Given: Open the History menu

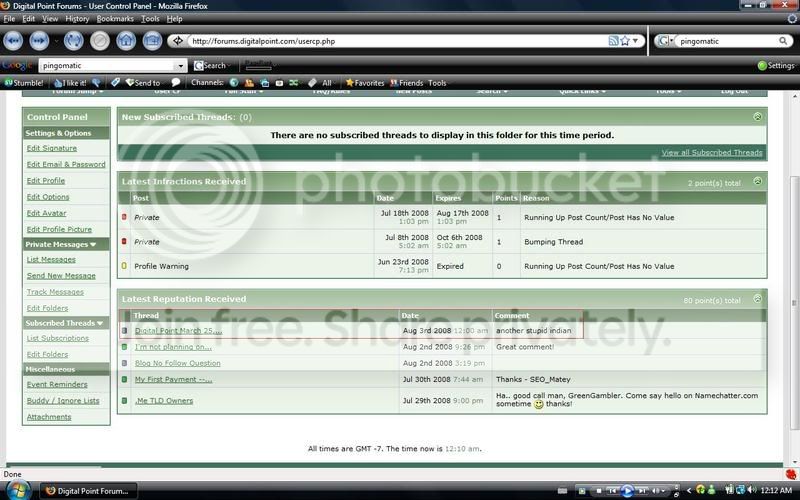Looking at the screenshot, I should 77,19.
